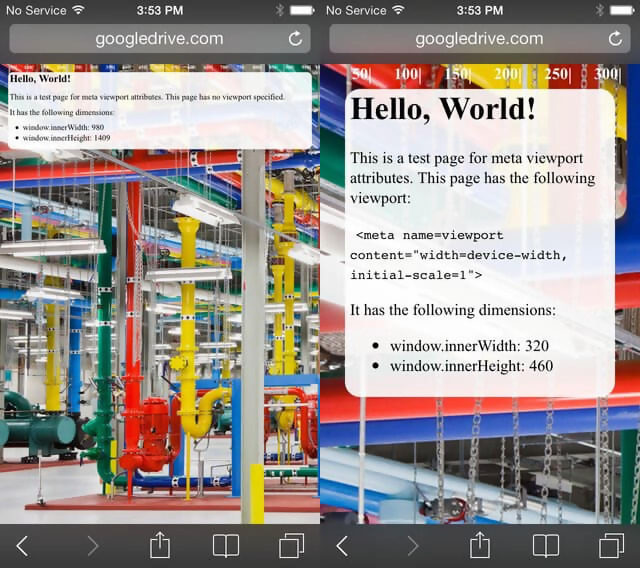Screen dimensions: 640x568
Task: Tap 'This page has no viewport specified' sentence
Action: (225, 97)
